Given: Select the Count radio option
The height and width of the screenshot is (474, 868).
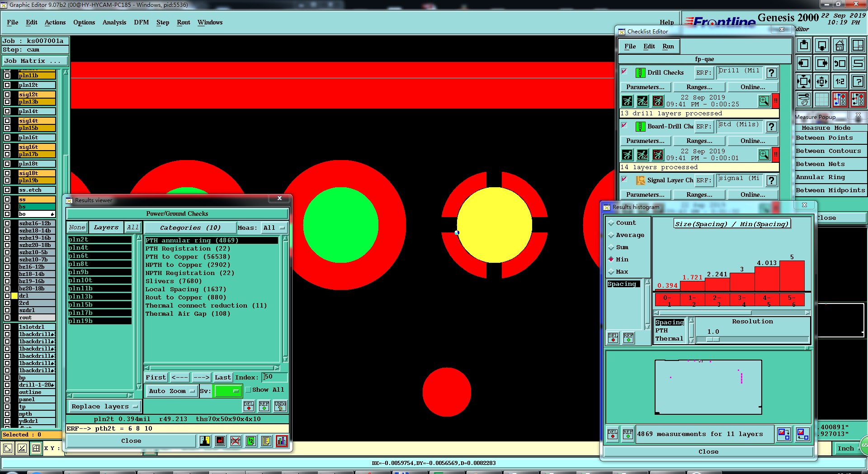Looking at the screenshot, I should click(x=611, y=223).
